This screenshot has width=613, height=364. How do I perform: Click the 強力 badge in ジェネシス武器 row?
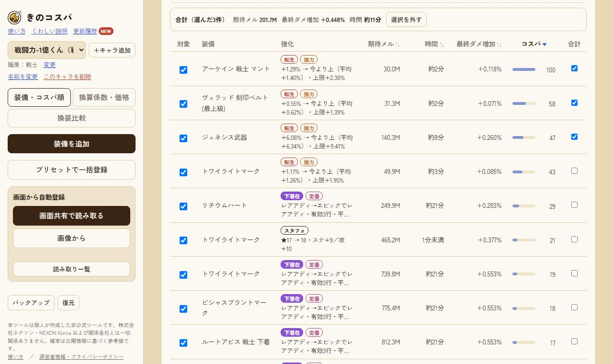tap(309, 128)
